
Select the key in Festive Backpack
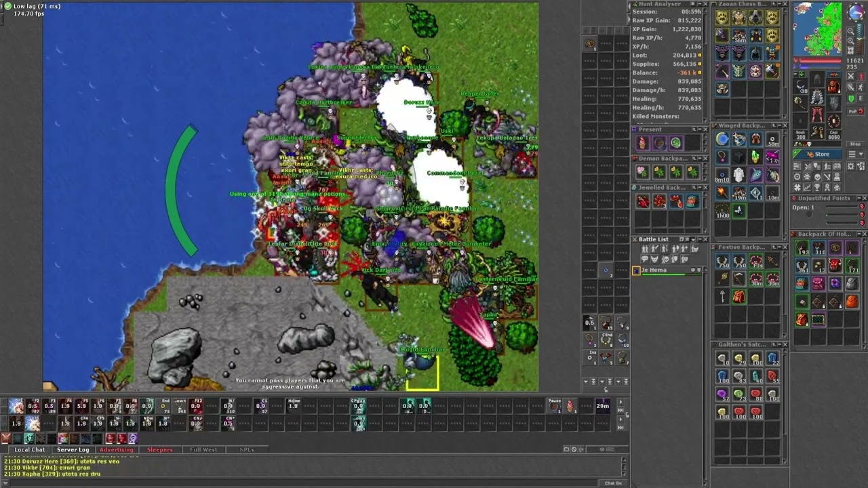pos(722,296)
